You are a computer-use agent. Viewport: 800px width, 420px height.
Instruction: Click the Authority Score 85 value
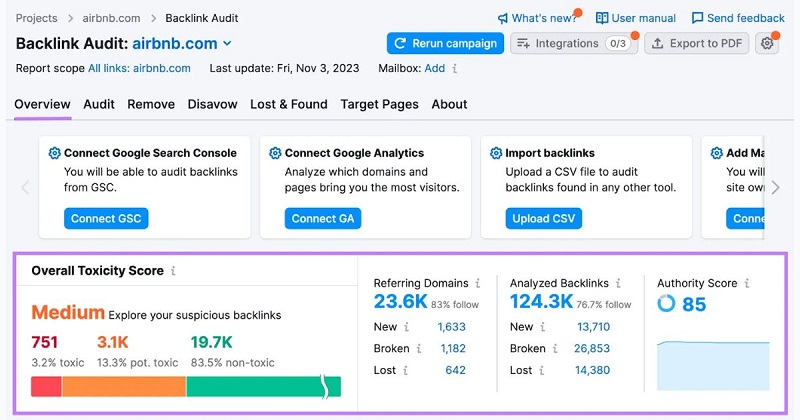(694, 304)
